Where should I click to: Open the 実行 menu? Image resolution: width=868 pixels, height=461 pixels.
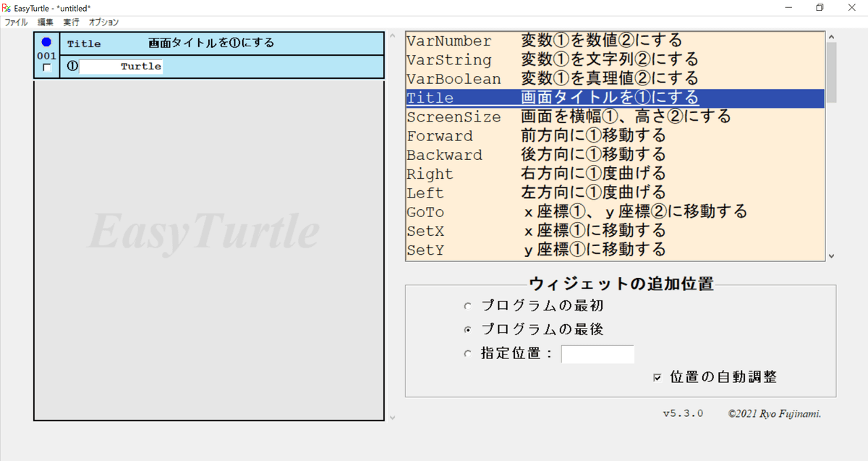(72, 22)
